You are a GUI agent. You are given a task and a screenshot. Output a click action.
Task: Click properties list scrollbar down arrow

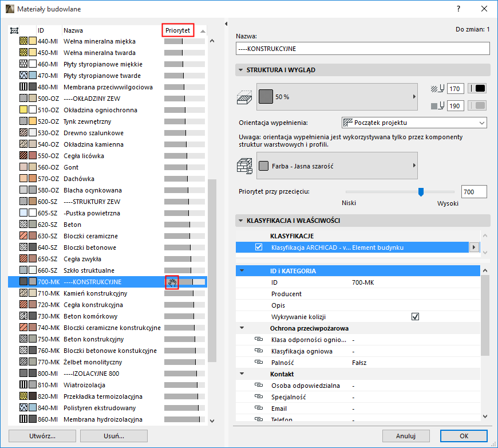[x=485, y=416]
